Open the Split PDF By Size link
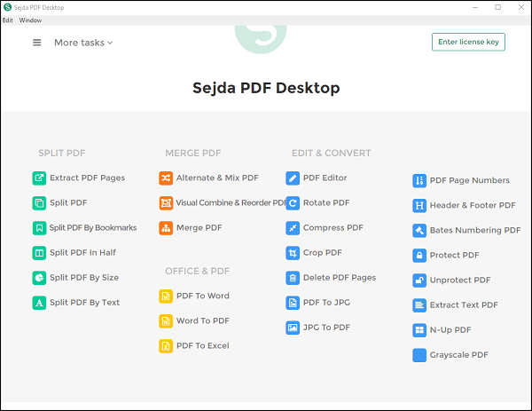Image resolution: width=532 pixels, height=411 pixels. click(x=84, y=278)
